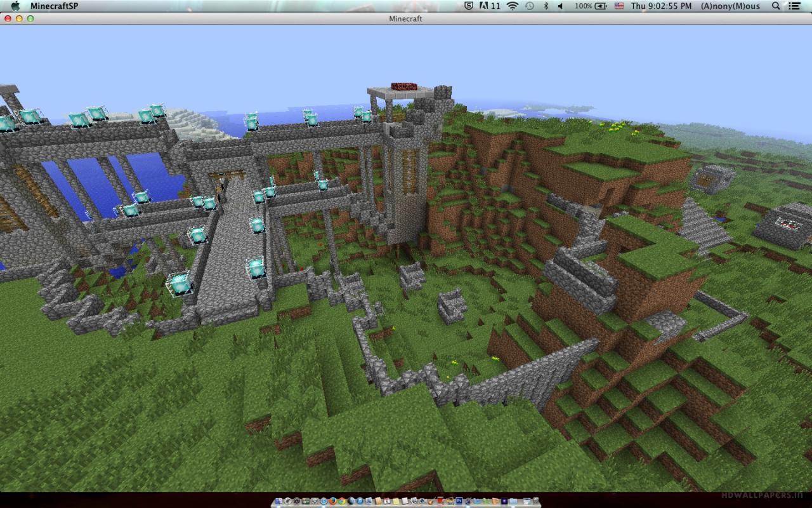Image resolution: width=812 pixels, height=508 pixels.
Task: Launch Adobe Photoshop from the Dock
Action: (x=459, y=502)
